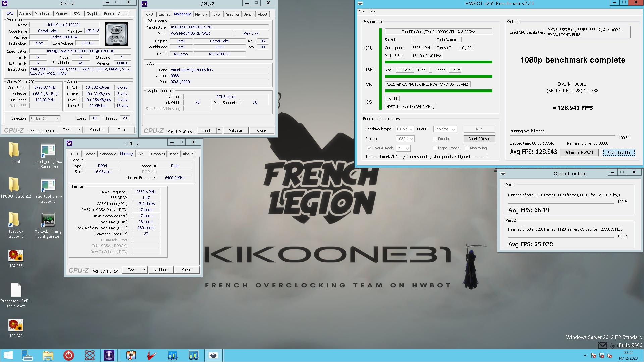Switch to Bench tab in CPU-Z CPU window

(109, 14)
